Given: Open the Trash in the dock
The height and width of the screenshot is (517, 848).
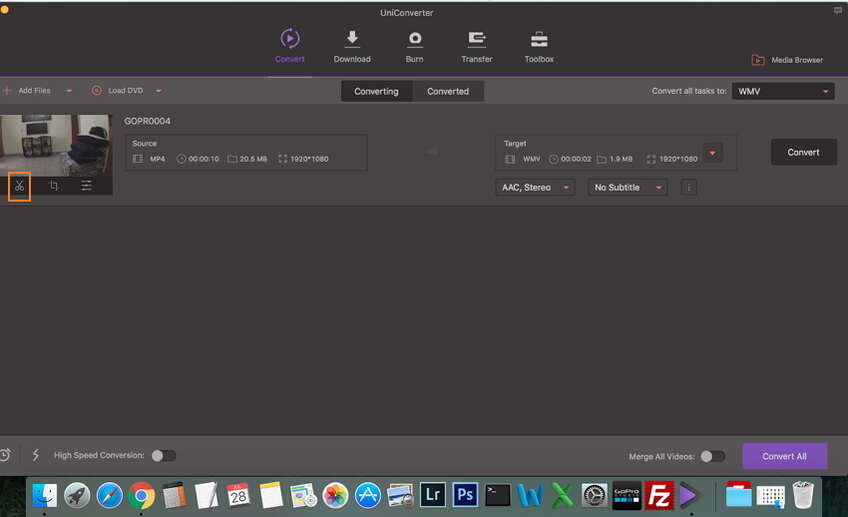Looking at the screenshot, I should (803, 495).
